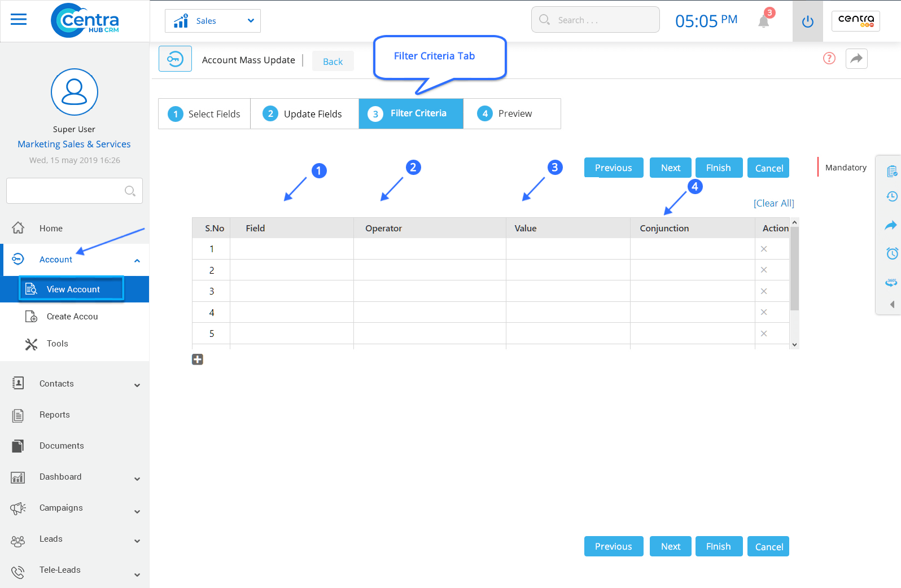The width and height of the screenshot is (901, 588).
Task: Collapse the Account menu
Action: click(x=137, y=260)
